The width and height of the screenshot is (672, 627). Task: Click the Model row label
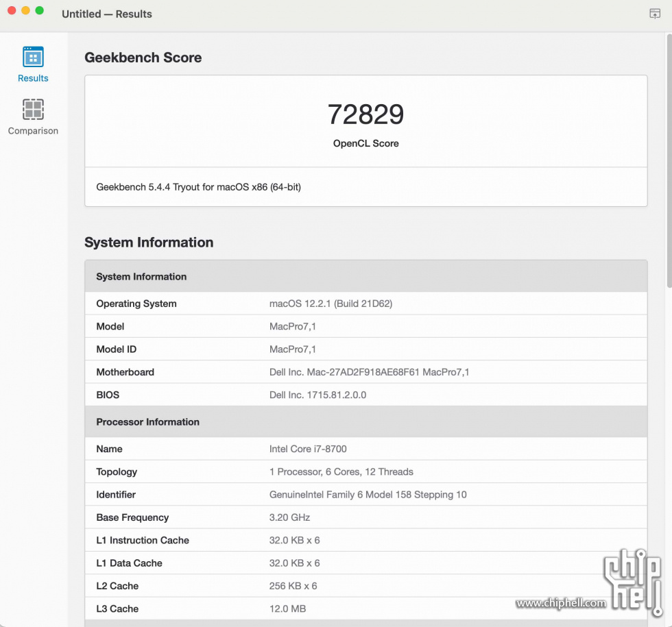click(x=110, y=326)
